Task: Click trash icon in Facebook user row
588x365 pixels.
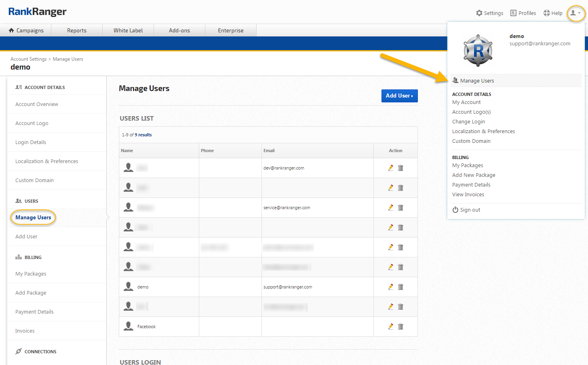Action: pyautogui.click(x=400, y=327)
